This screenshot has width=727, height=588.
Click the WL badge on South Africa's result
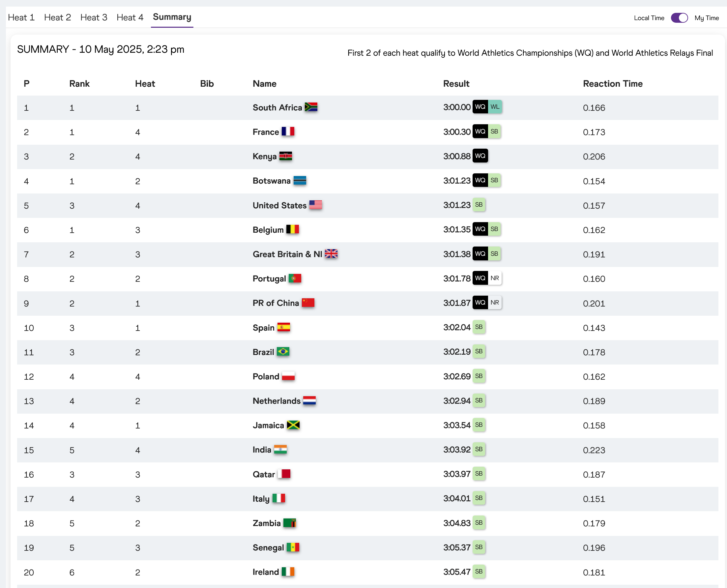[495, 107]
